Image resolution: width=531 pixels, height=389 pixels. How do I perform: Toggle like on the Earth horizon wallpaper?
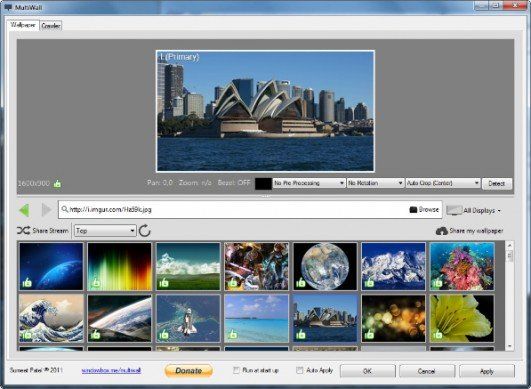[x=95, y=335]
